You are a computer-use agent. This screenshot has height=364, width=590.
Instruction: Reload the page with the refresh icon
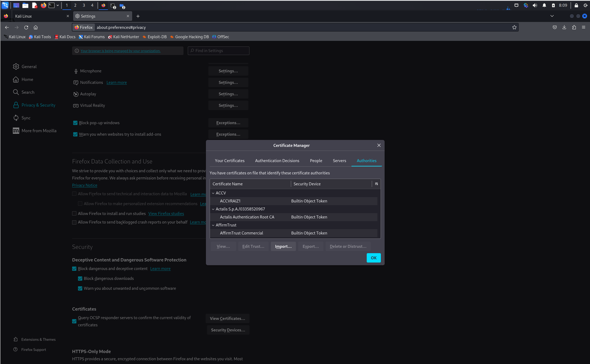click(26, 27)
